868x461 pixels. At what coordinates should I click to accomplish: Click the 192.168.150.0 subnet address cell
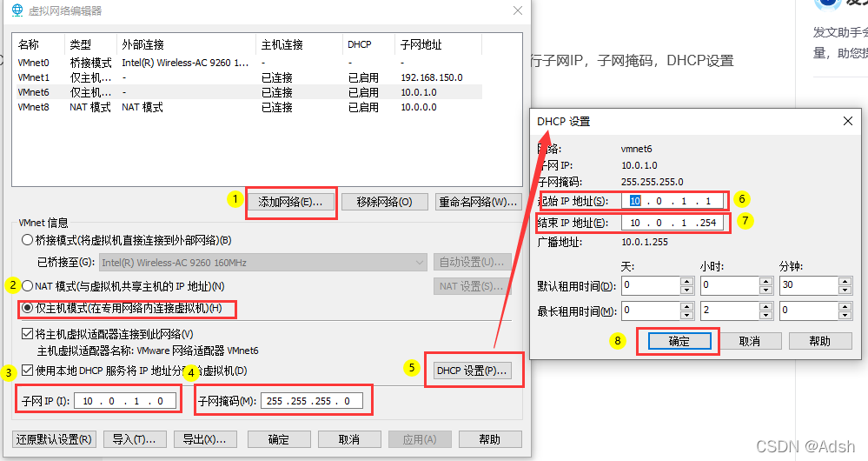click(432, 77)
